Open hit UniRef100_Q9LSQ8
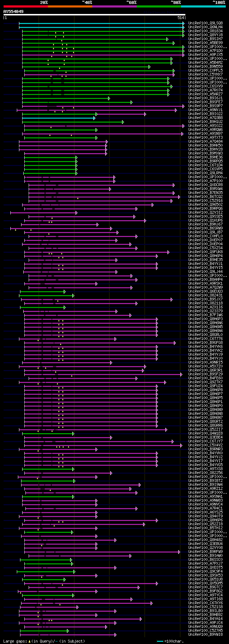The image size is (229, 644). [205, 23]
